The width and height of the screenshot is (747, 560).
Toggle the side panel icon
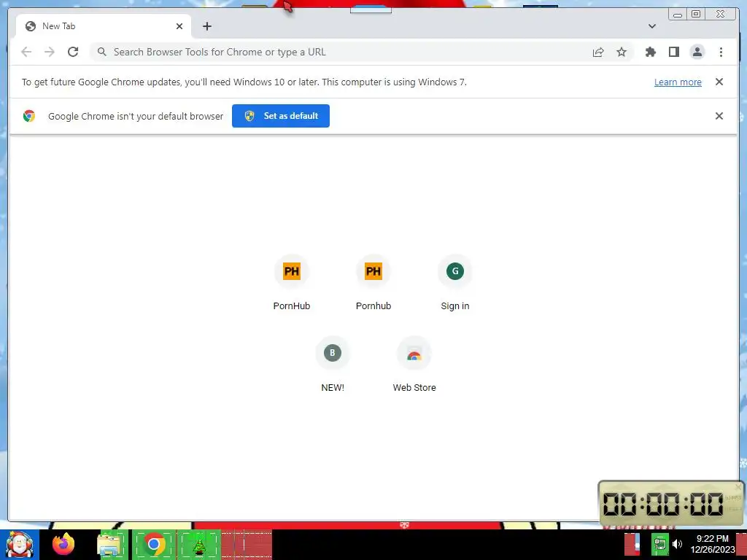673,52
